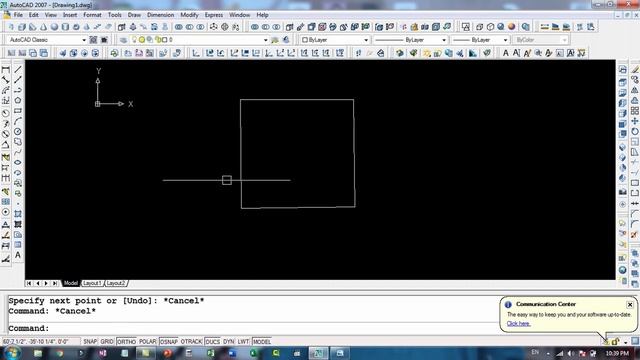Click the Helix tool icon
The height and width of the screenshot is (360, 640).
point(98,27)
